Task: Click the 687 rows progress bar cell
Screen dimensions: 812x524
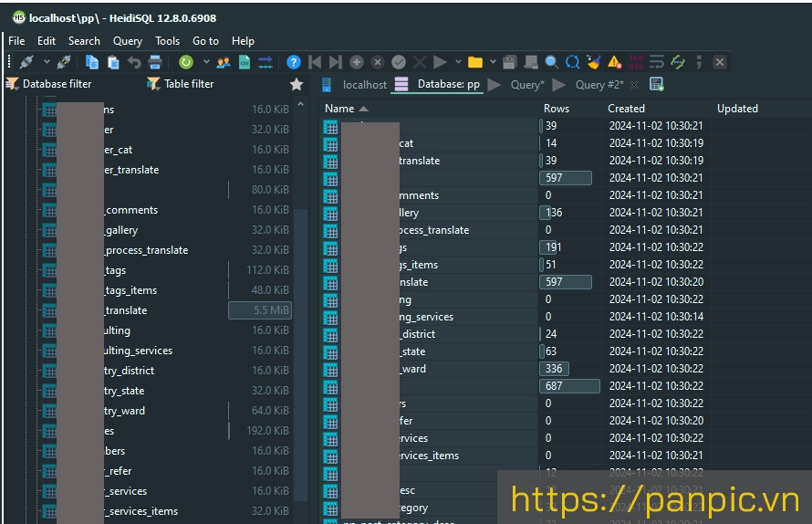Action: point(569,386)
